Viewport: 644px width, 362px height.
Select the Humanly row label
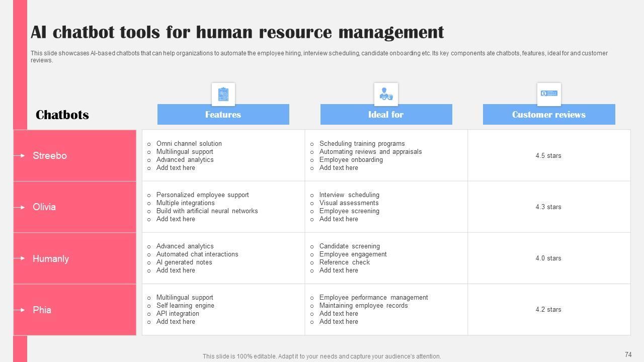[x=51, y=259]
